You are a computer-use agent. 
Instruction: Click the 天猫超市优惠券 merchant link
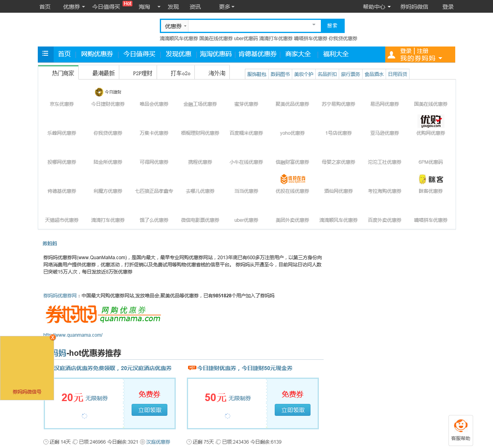pyautogui.click(x=62, y=220)
